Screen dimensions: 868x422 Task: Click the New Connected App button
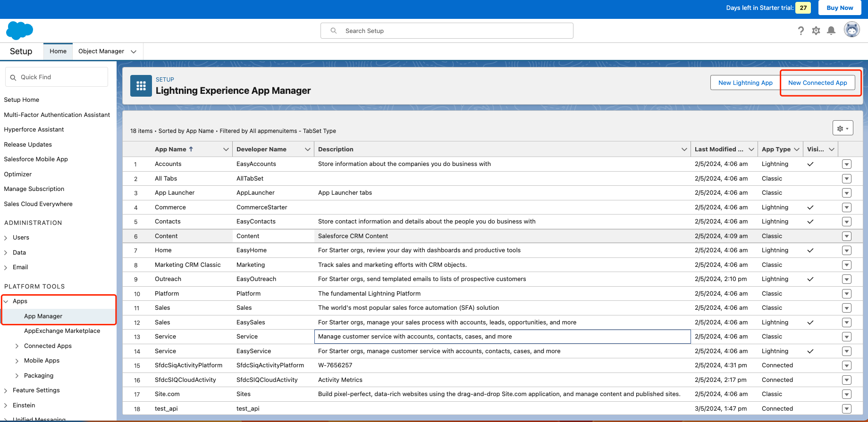tap(817, 83)
